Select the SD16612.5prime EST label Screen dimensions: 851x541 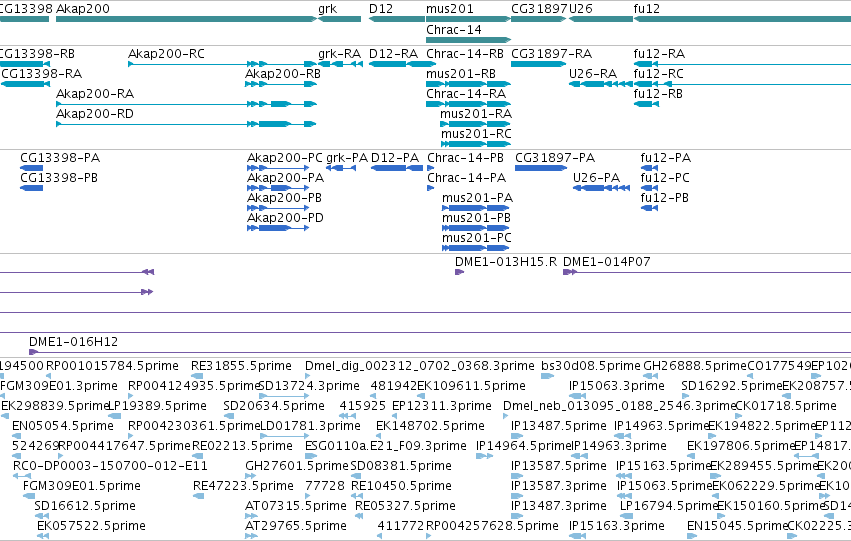pos(85,506)
